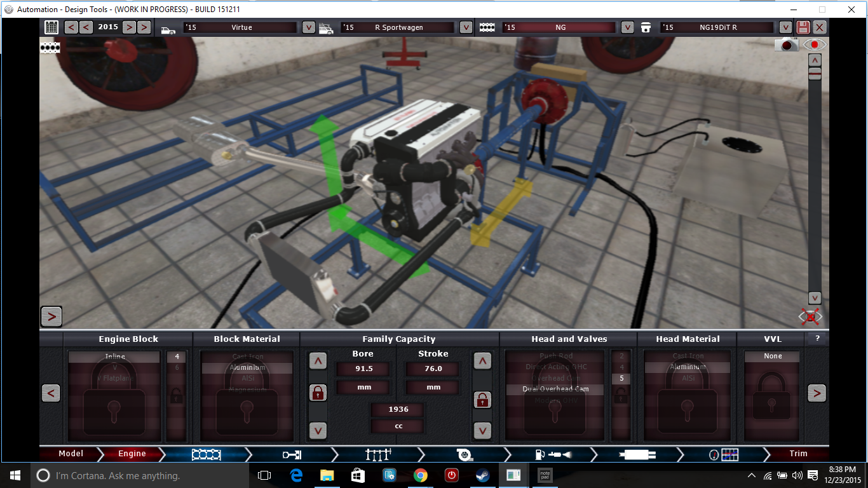Save with the red floppy disk icon
This screenshot has width=868, height=488.
coord(803,27)
